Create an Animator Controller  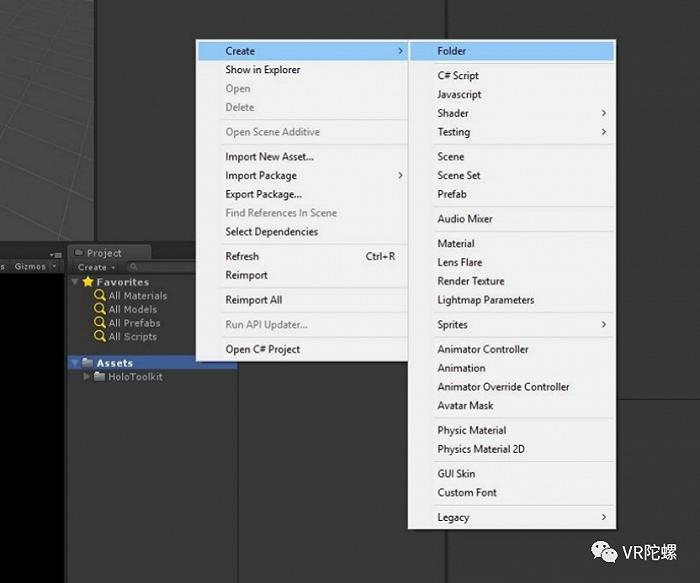click(512, 350)
